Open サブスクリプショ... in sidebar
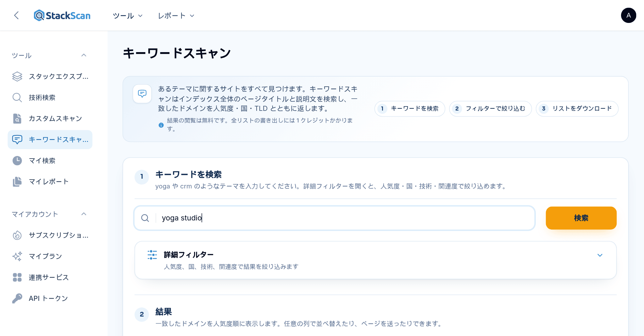644x336 pixels. 50,235
